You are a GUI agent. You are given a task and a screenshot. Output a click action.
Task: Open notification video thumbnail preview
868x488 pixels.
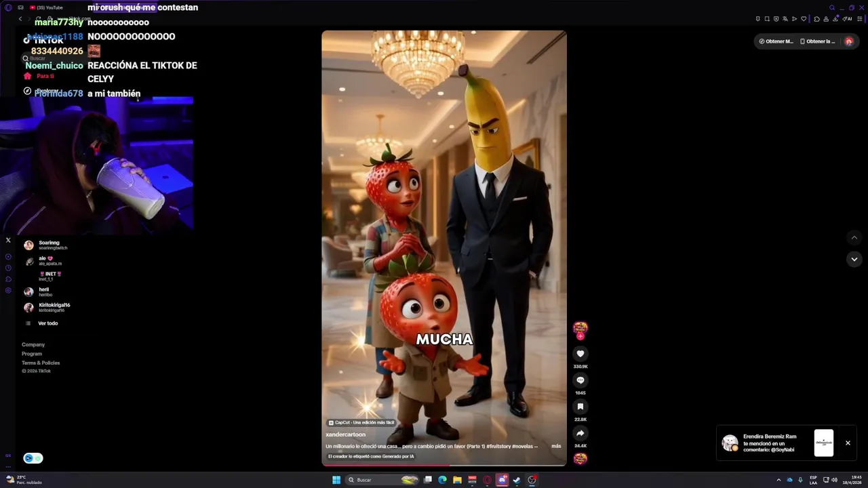[824, 443]
